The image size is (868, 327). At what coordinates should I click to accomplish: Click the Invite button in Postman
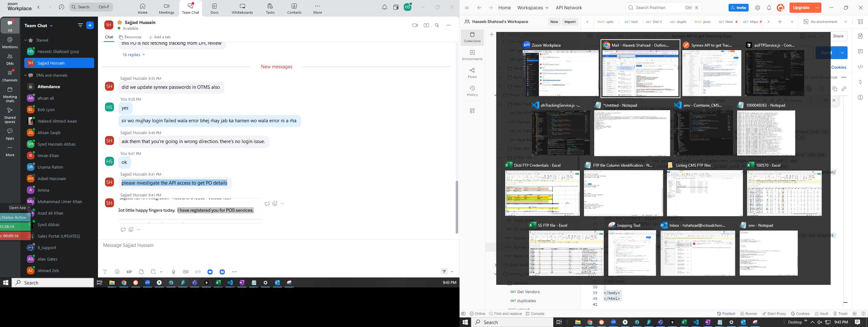point(738,8)
